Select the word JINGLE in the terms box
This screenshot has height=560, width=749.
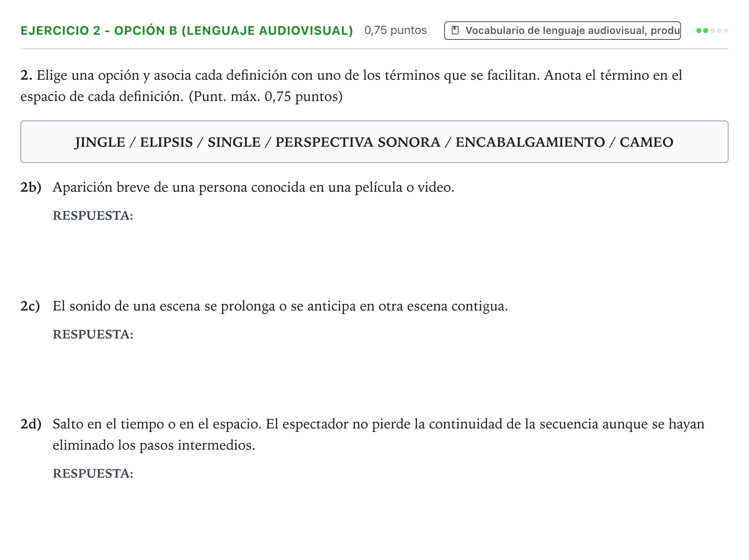pos(100,142)
